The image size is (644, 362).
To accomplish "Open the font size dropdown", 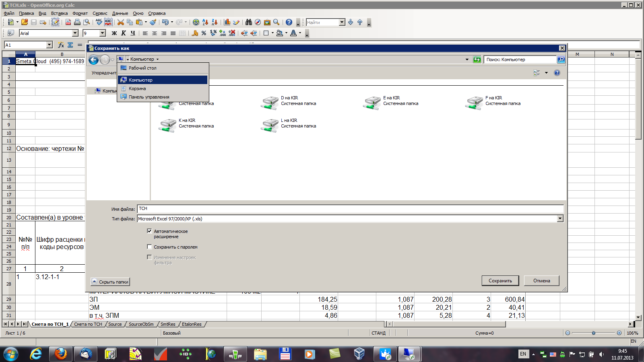I will point(103,33).
